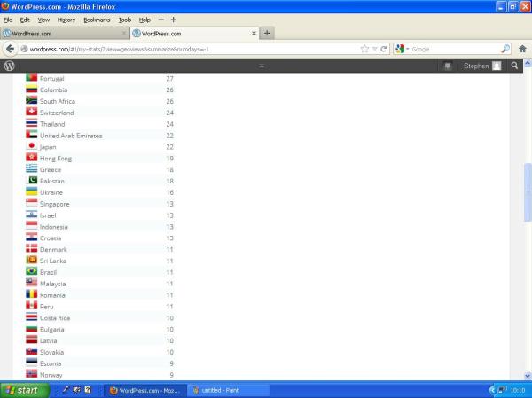Click the Pakistan flag icon

pyautogui.click(x=32, y=180)
